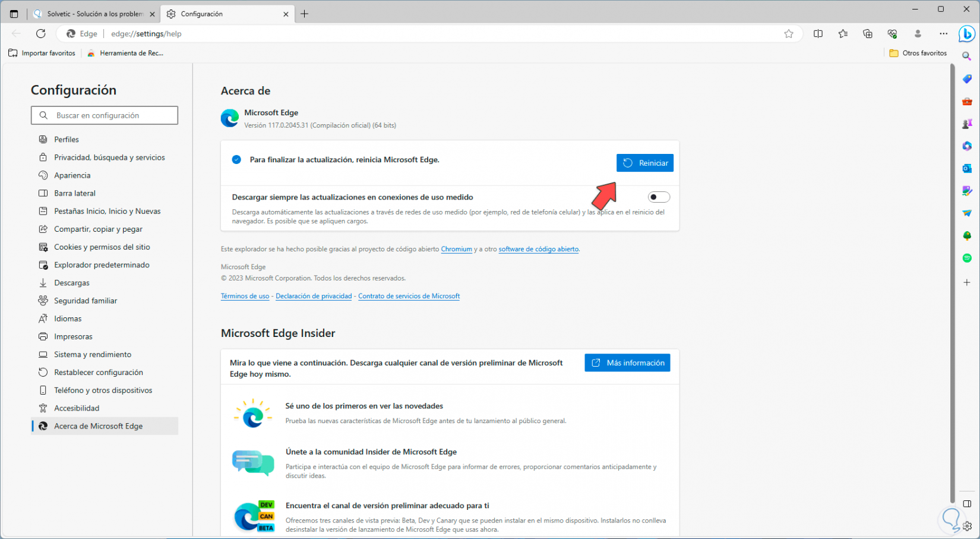Click the plus to customize sidebar

pos(967,282)
